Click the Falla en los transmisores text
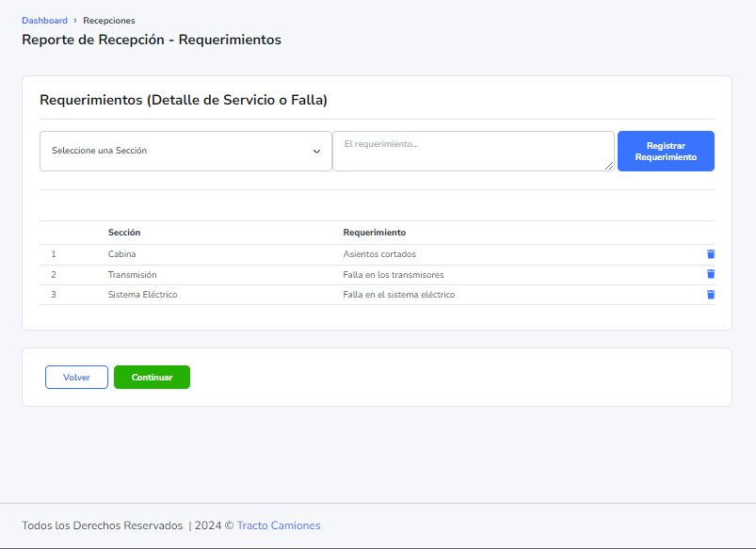756x549 pixels. [x=394, y=275]
